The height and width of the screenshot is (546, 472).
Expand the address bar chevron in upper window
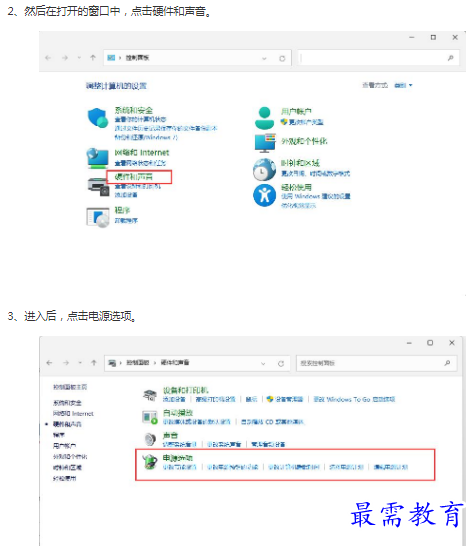pos(264,58)
